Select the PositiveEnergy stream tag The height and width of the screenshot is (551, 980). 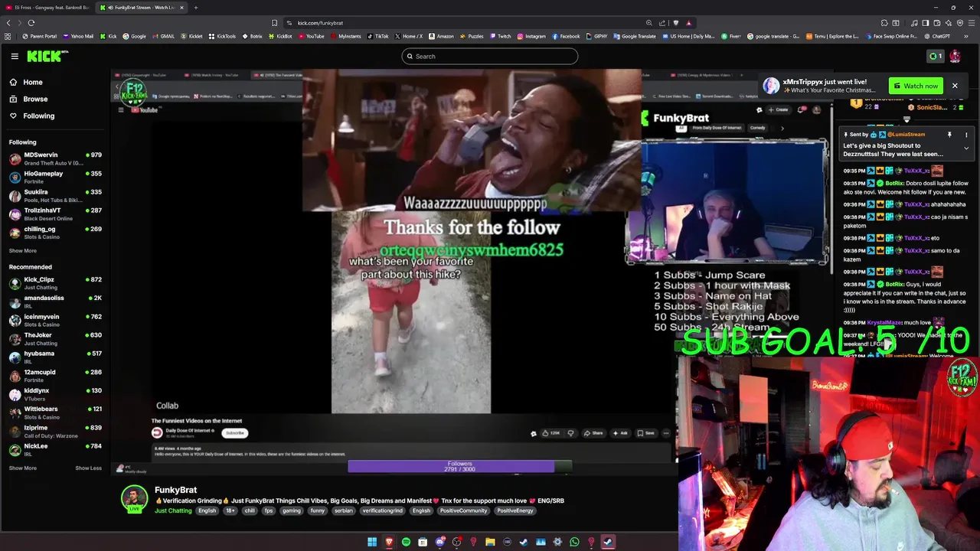[x=514, y=510]
